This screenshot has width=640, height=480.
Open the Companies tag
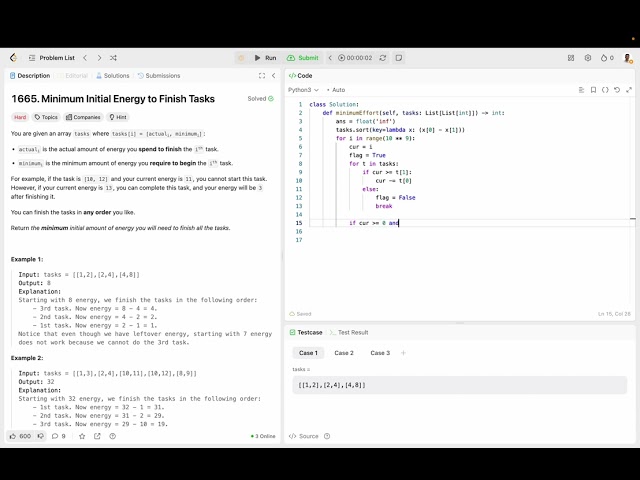tap(83, 117)
